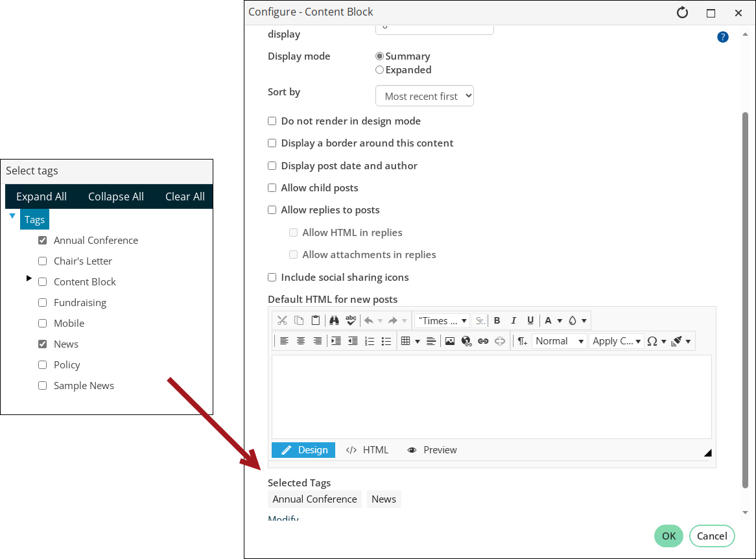The image size is (756, 559).
Task: Open the Sort by dropdown
Action: [x=424, y=96]
